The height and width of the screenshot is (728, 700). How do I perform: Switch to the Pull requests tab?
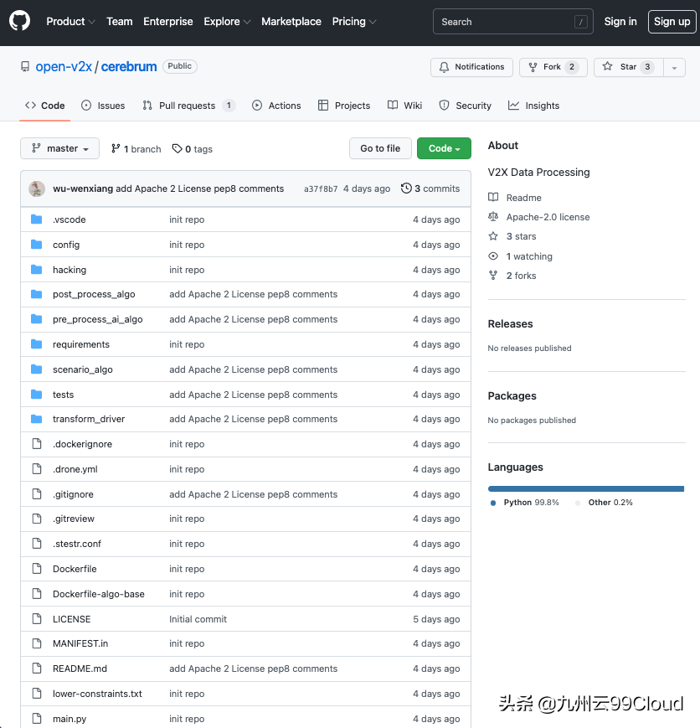(188, 106)
